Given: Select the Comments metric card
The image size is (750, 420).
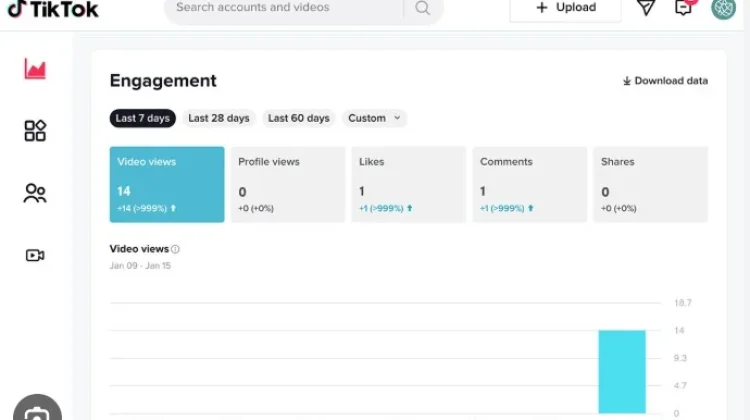Looking at the screenshot, I should pos(529,185).
